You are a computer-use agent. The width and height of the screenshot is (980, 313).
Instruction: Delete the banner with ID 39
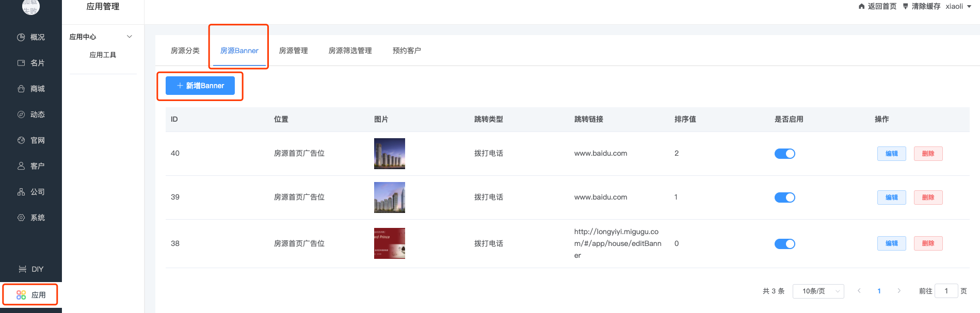tap(928, 197)
